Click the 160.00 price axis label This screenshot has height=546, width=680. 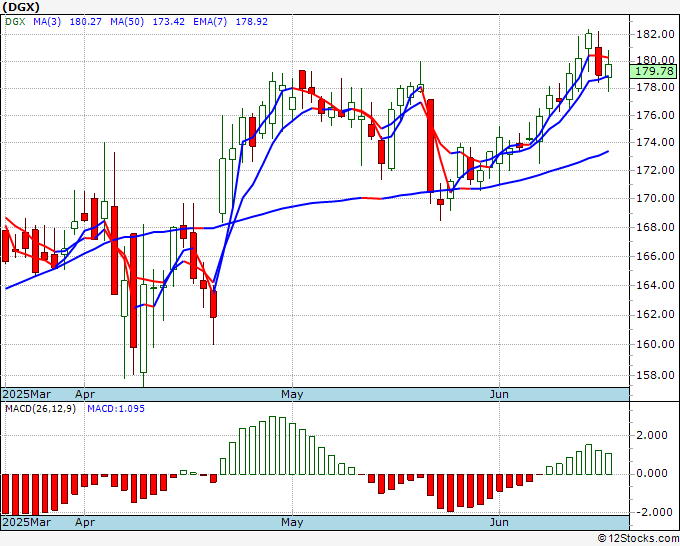[x=655, y=344]
